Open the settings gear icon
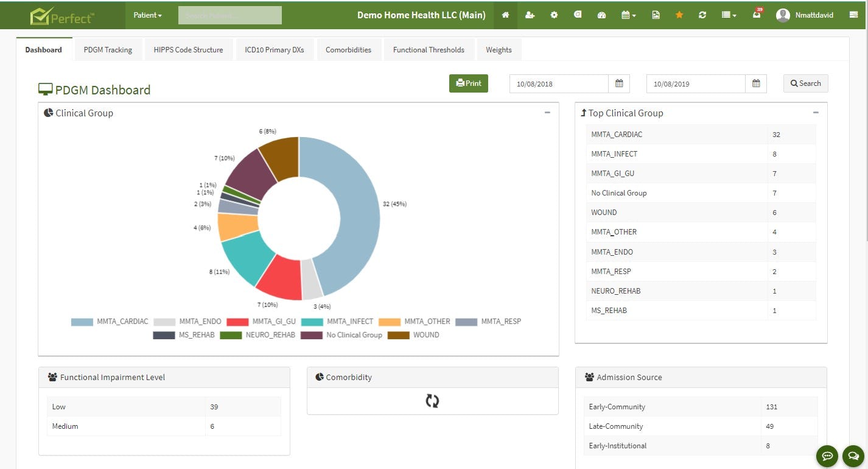The width and height of the screenshot is (868, 469). click(554, 15)
